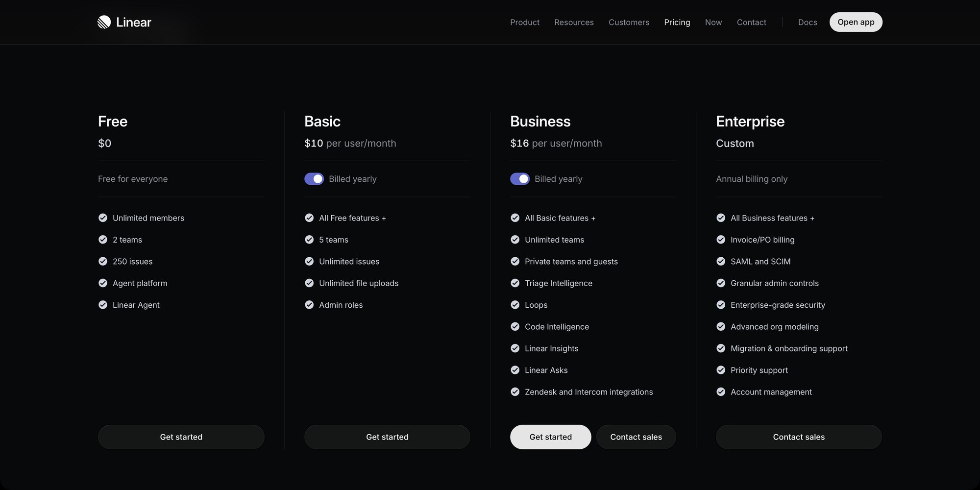Viewport: 980px width, 490px height.
Task: Click checkmark icon beside 250 issues
Action: (x=103, y=261)
